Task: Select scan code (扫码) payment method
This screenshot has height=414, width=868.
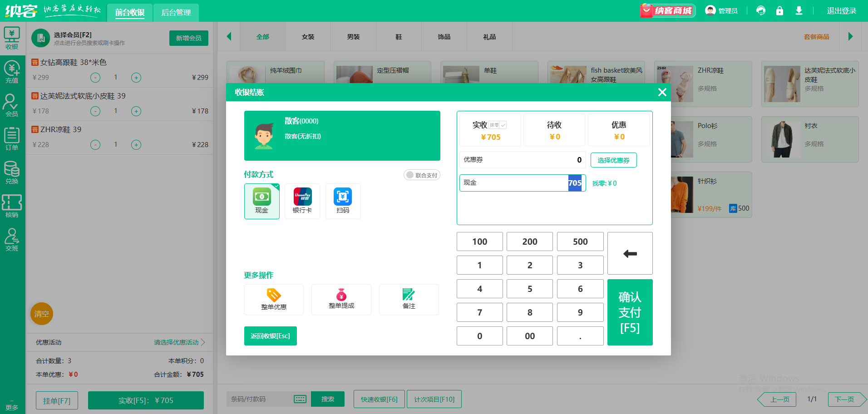Action: 343,201
